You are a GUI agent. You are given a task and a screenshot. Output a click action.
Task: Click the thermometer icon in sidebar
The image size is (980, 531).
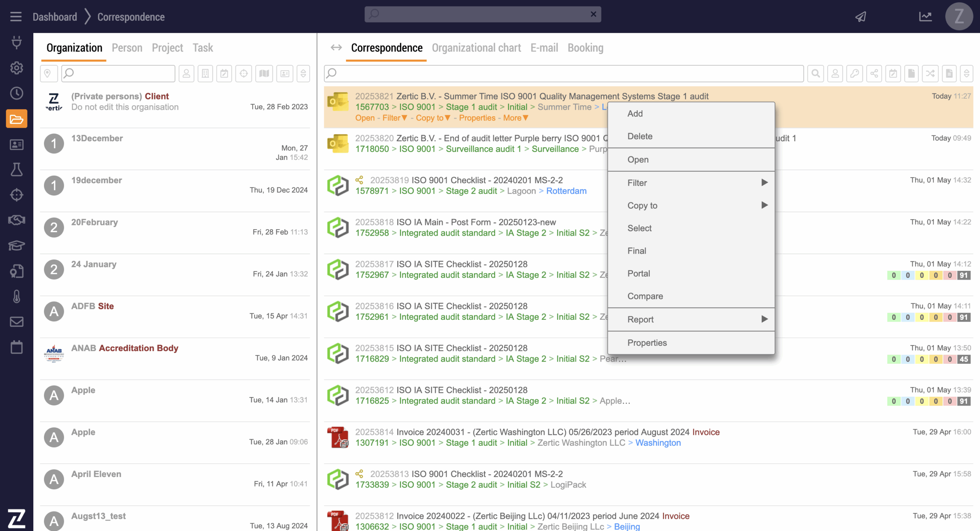[x=16, y=296]
